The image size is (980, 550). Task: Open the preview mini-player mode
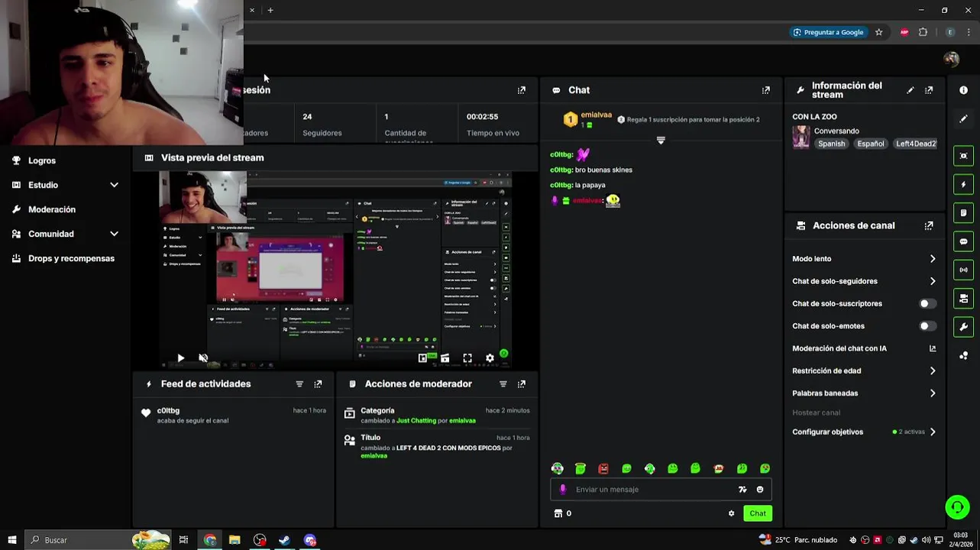(x=422, y=357)
